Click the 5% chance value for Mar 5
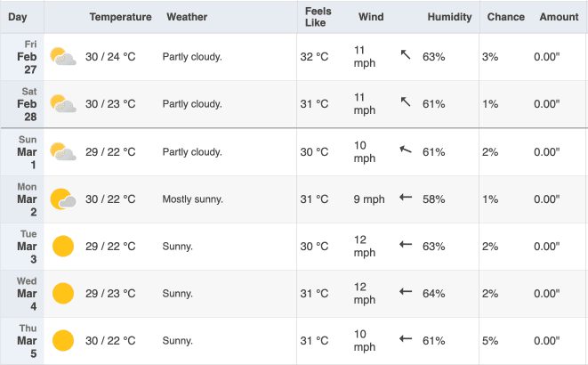 [490, 341]
